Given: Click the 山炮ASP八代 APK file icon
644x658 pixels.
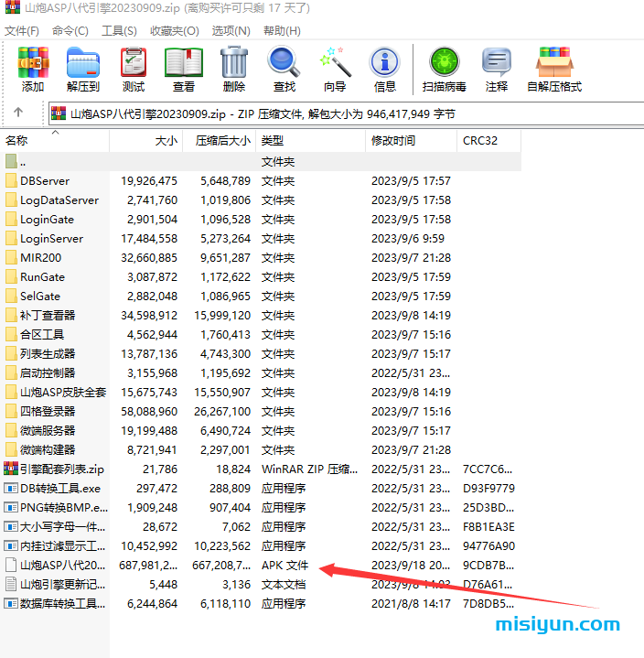Looking at the screenshot, I should (x=11, y=566).
